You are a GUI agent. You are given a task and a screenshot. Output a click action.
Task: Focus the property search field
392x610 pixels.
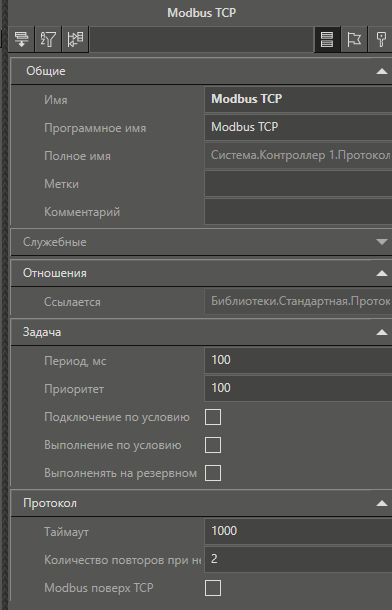[201, 39]
